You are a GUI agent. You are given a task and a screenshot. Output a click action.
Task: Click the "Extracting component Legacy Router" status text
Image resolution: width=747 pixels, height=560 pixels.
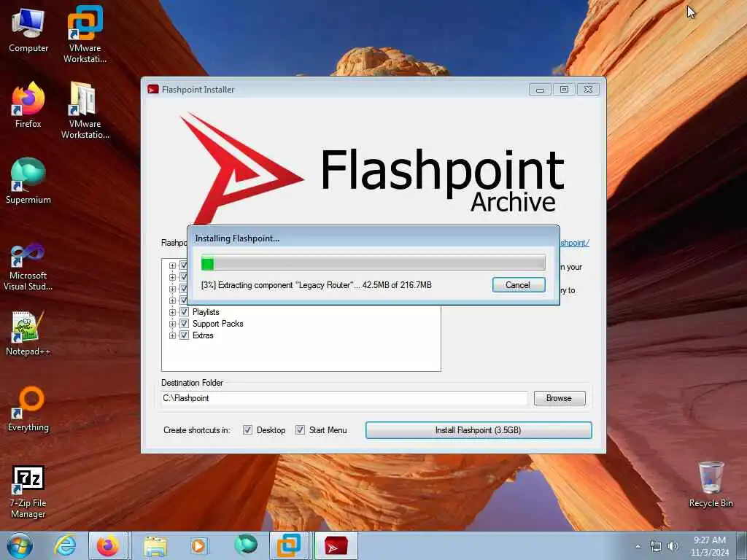point(317,285)
